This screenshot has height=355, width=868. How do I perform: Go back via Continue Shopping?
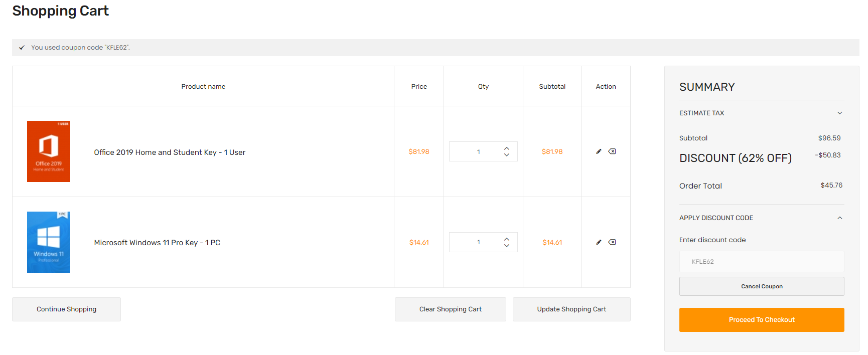(x=66, y=309)
